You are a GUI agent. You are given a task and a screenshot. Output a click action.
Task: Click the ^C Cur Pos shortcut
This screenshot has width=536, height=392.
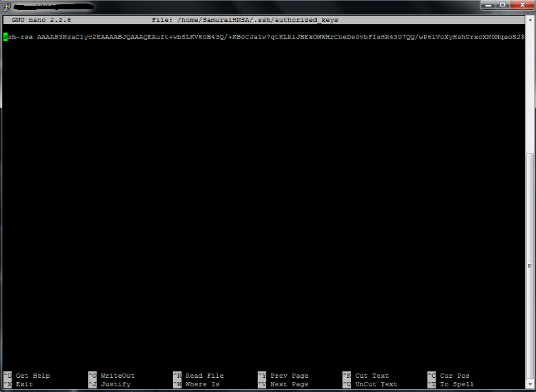448,375
